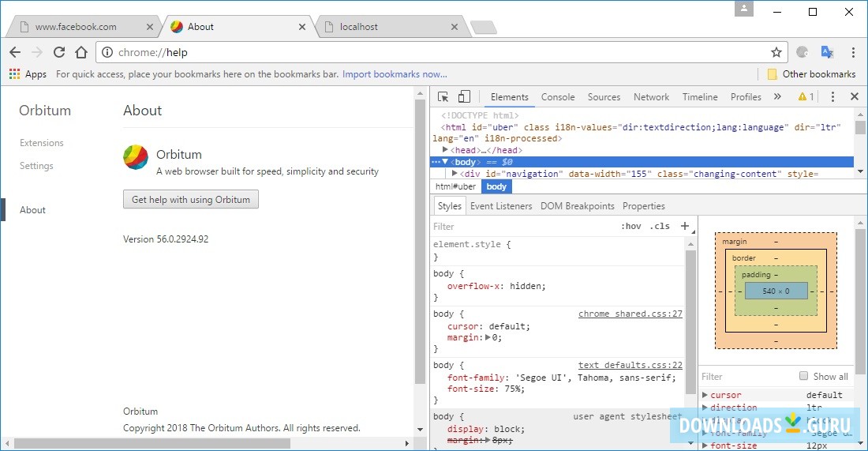Click the reload page icon
The image size is (868, 451).
59,53
